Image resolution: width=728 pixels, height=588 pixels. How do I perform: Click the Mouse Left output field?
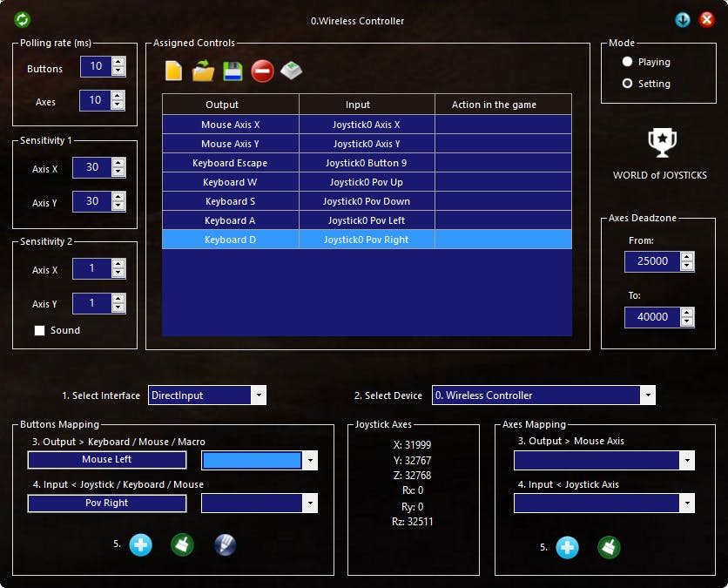tap(107, 460)
